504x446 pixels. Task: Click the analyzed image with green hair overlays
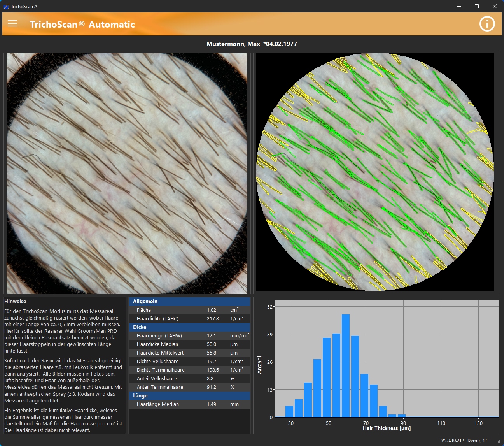(x=375, y=172)
